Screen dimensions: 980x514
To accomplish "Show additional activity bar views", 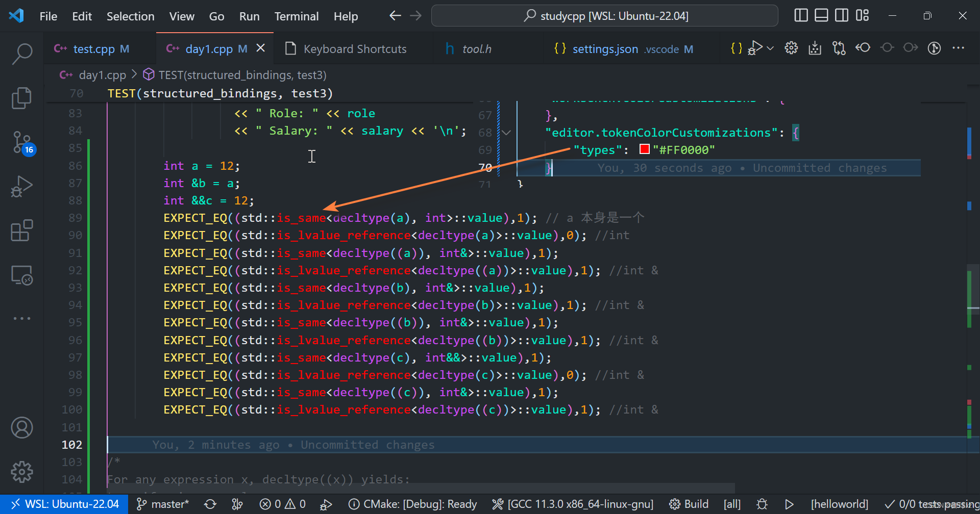I will pyautogui.click(x=22, y=319).
